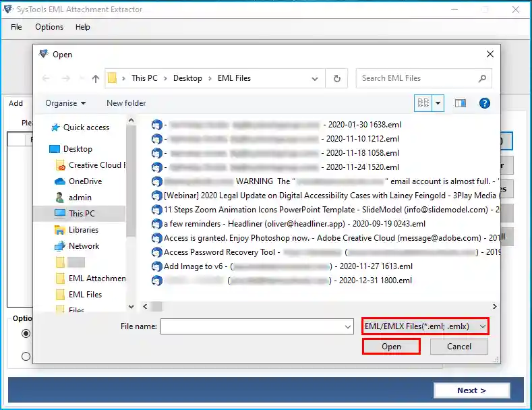Open the File menu
532x410 pixels.
[16, 27]
